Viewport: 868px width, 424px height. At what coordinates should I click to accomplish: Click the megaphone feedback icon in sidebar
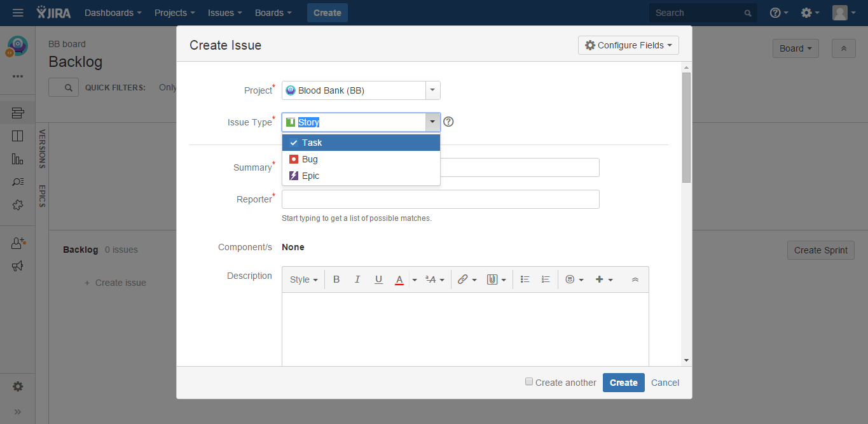click(18, 266)
